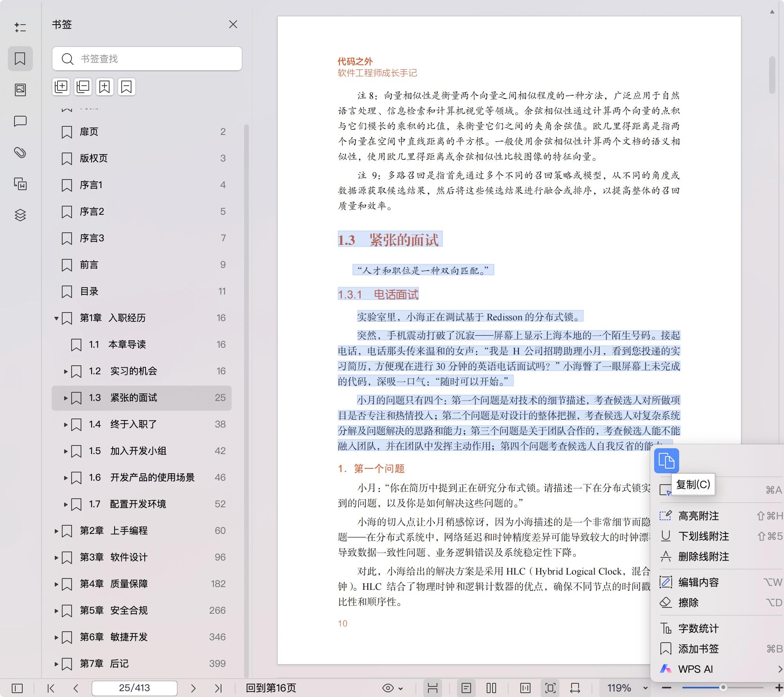Toggle the bookmarks sidebar panel
784x697 pixels.
[20, 58]
